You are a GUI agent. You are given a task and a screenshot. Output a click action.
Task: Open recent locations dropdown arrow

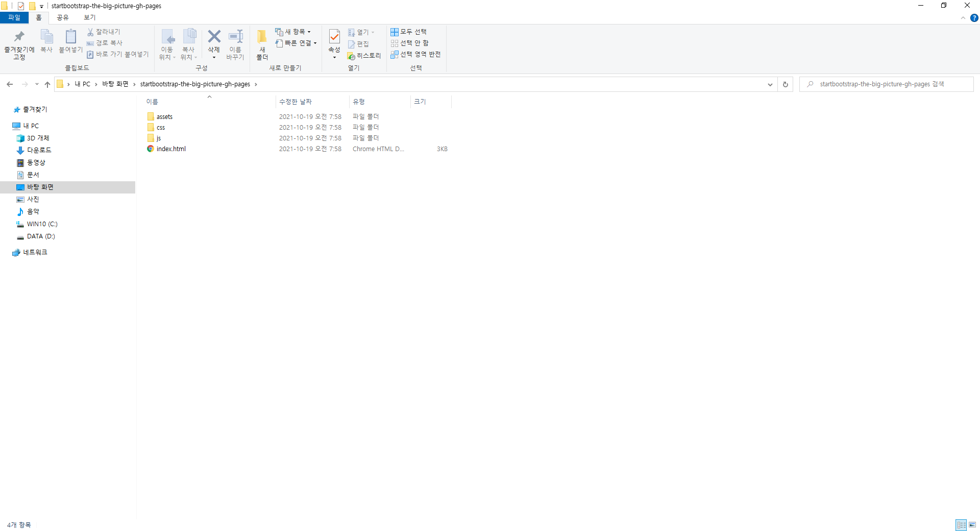(x=37, y=84)
